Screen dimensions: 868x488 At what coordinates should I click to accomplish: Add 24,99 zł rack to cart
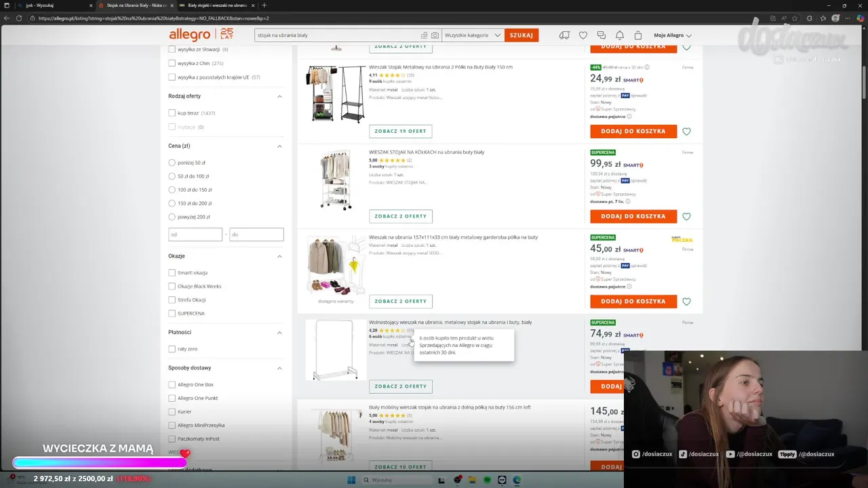[x=633, y=131]
